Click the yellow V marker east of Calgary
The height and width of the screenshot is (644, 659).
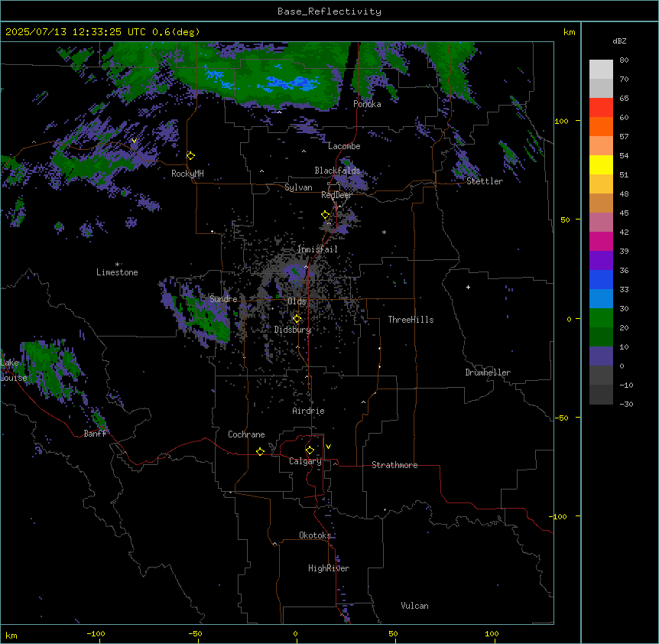click(x=328, y=447)
